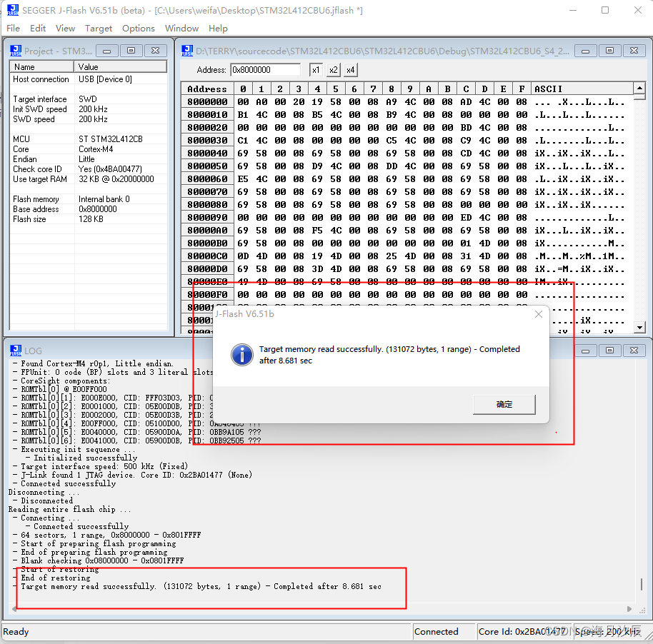
Task: Select x4 display width button
Action: coord(351,70)
